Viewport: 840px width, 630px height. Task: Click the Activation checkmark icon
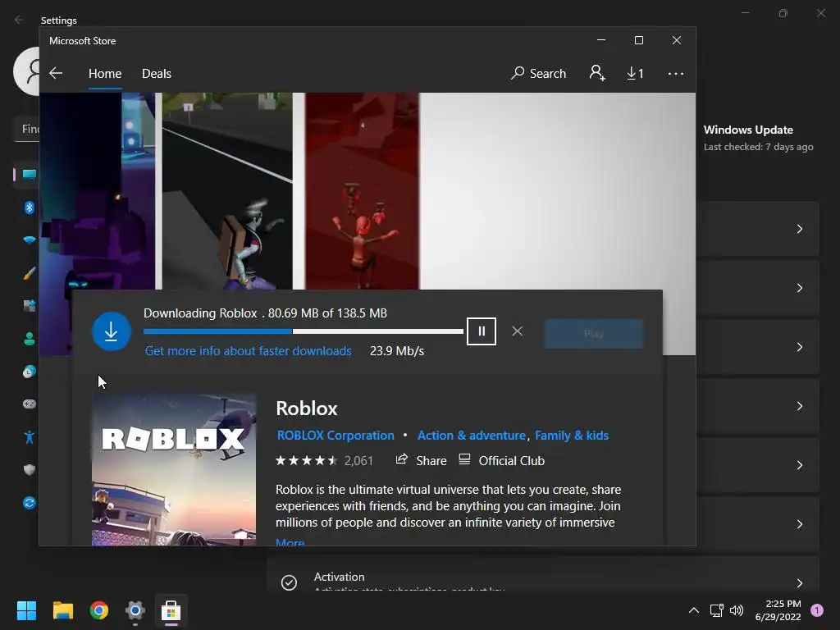[x=289, y=582]
